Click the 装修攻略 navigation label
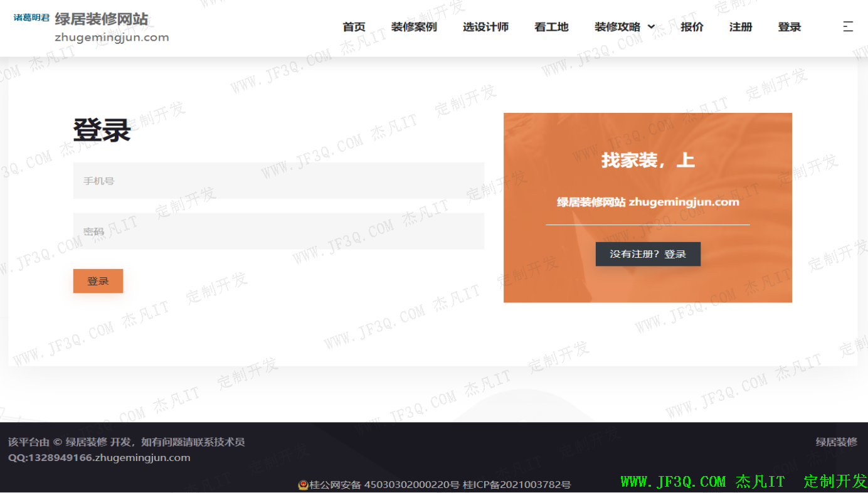The height and width of the screenshot is (493, 868). pos(617,27)
